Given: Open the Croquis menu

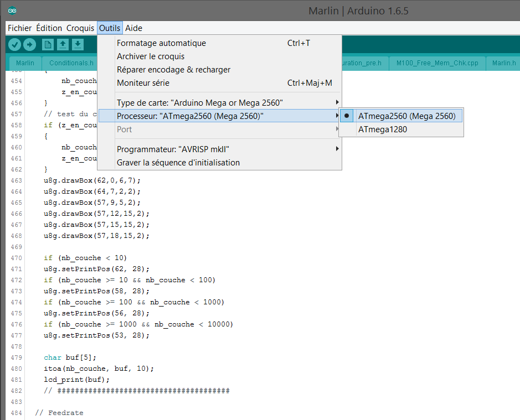Looking at the screenshot, I should pyautogui.click(x=80, y=28).
